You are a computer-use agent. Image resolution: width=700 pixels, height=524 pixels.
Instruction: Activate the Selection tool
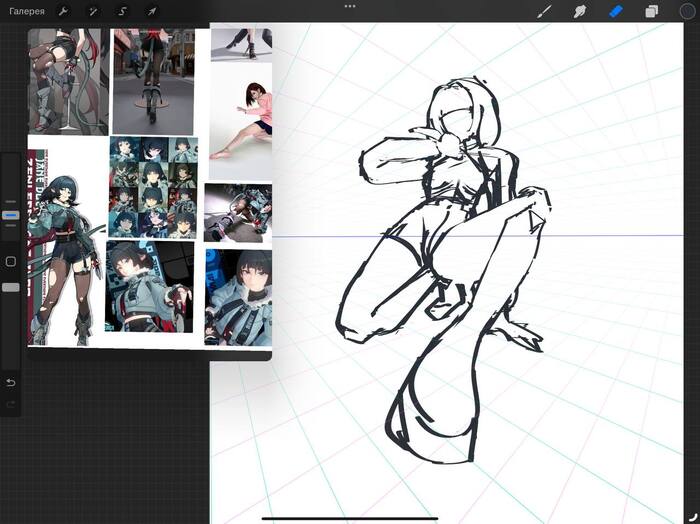(x=122, y=11)
